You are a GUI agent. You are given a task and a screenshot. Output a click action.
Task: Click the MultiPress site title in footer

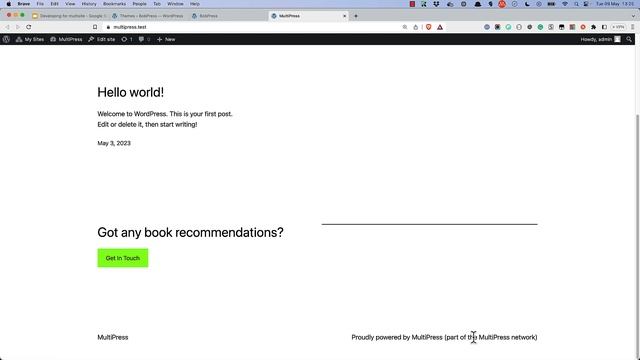pos(113,337)
